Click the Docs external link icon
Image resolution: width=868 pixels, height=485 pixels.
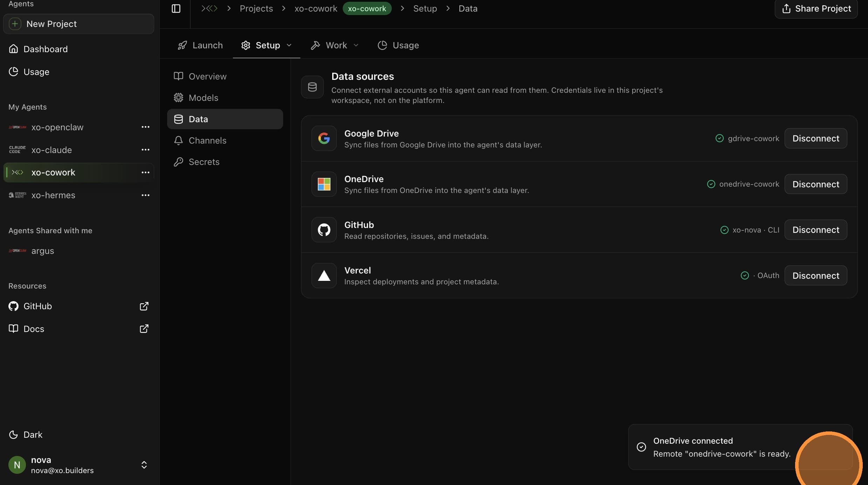144,329
